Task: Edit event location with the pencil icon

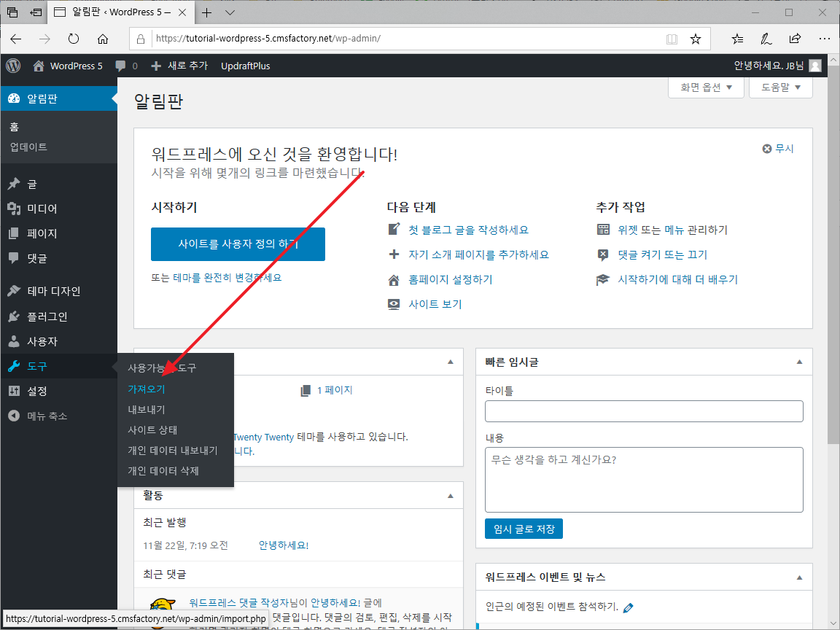Action: click(x=629, y=607)
